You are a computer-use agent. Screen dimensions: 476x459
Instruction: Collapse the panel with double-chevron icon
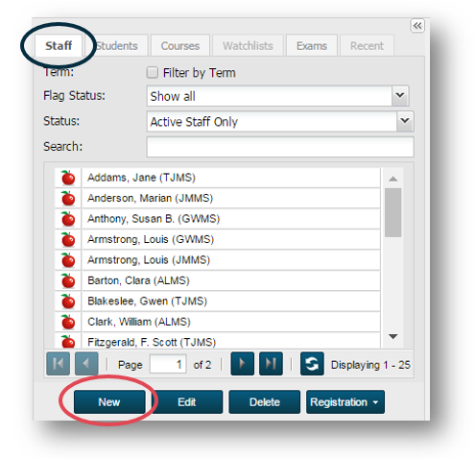(x=417, y=26)
